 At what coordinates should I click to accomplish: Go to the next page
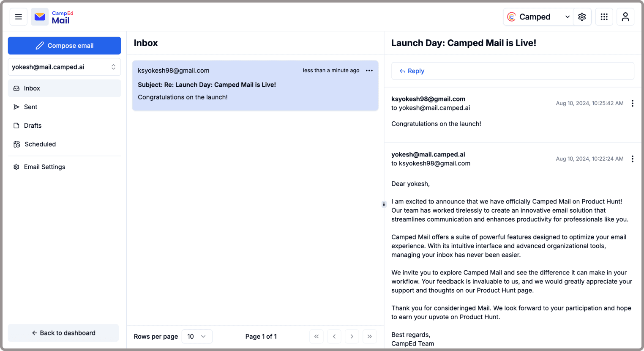(352, 337)
